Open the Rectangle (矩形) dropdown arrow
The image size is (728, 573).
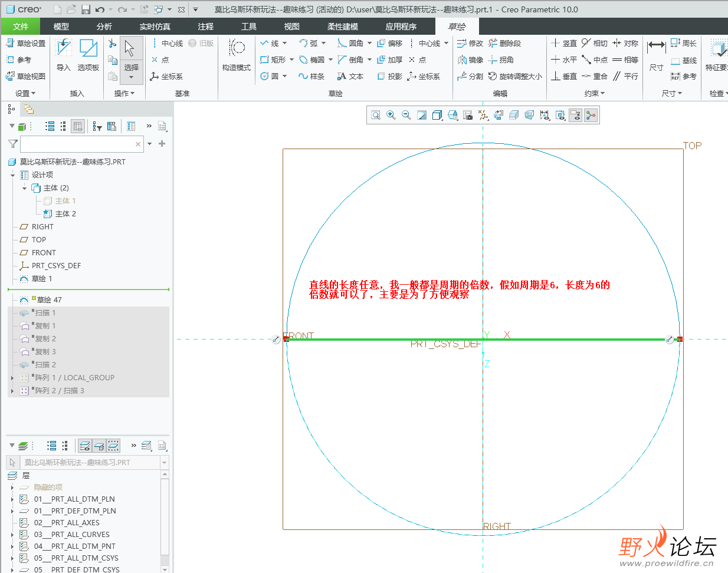pos(292,60)
